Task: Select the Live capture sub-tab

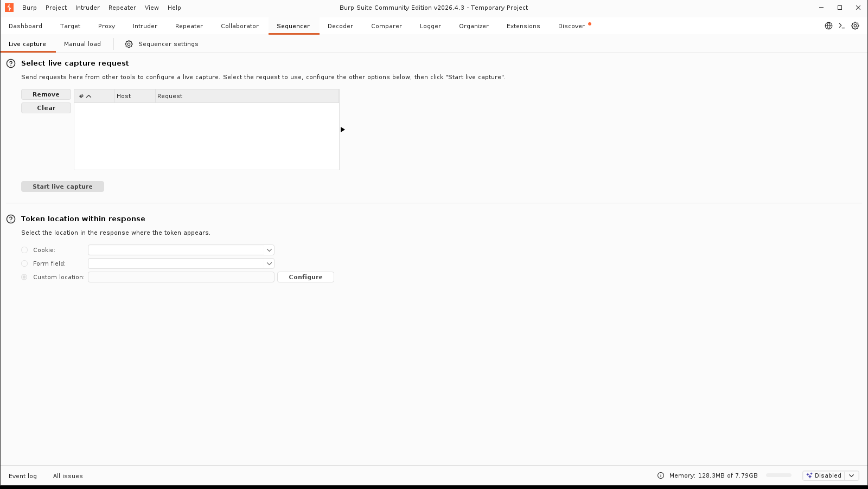Action: click(x=28, y=44)
